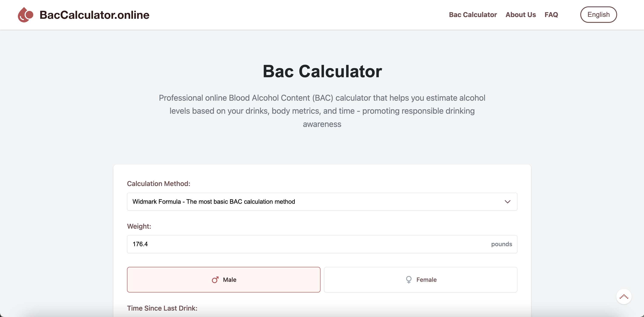This screenshot has height=317, width=644.
Task: Open the FAQ page
Action: [551, 15]
